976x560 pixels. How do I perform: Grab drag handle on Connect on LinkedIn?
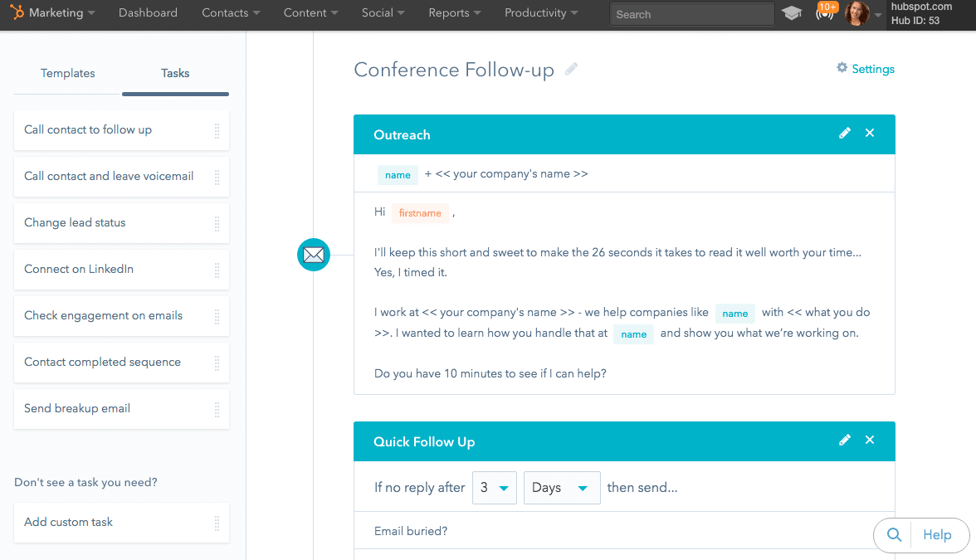coord(217,270)
